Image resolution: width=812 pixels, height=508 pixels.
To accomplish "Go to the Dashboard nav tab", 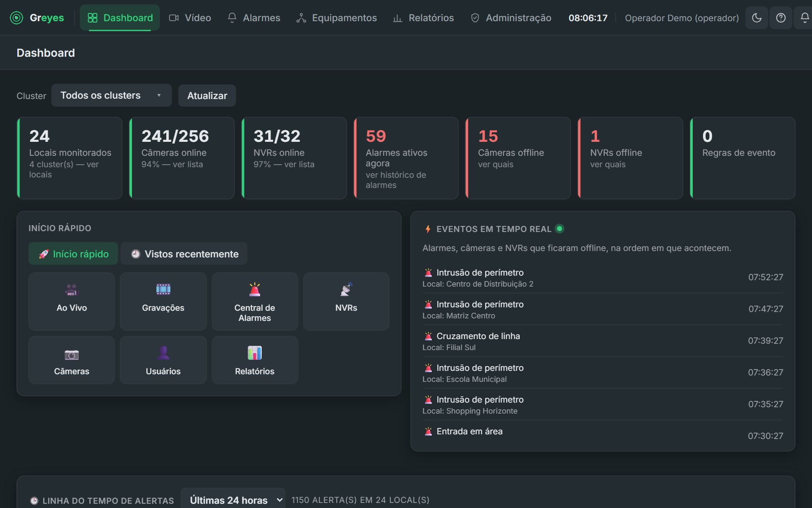I will tap(120, 18).
